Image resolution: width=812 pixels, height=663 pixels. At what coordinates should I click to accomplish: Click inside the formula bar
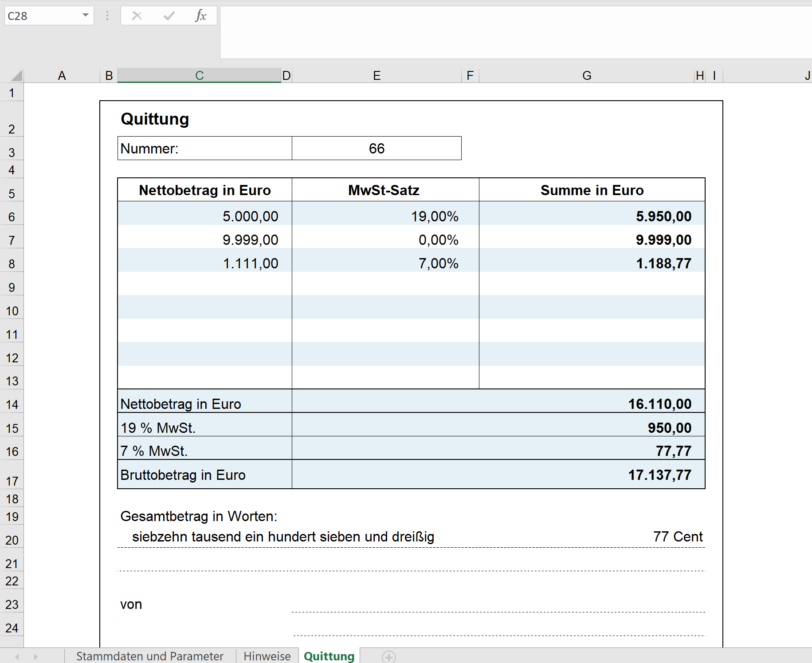tap(516, 32)
